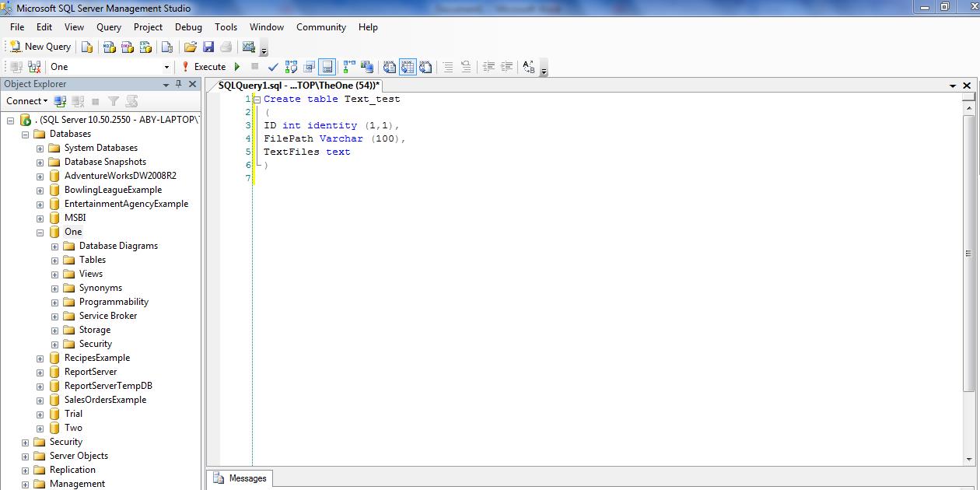
Task: Click Connect Object Explorer computer icon
Action: point(60,101)
